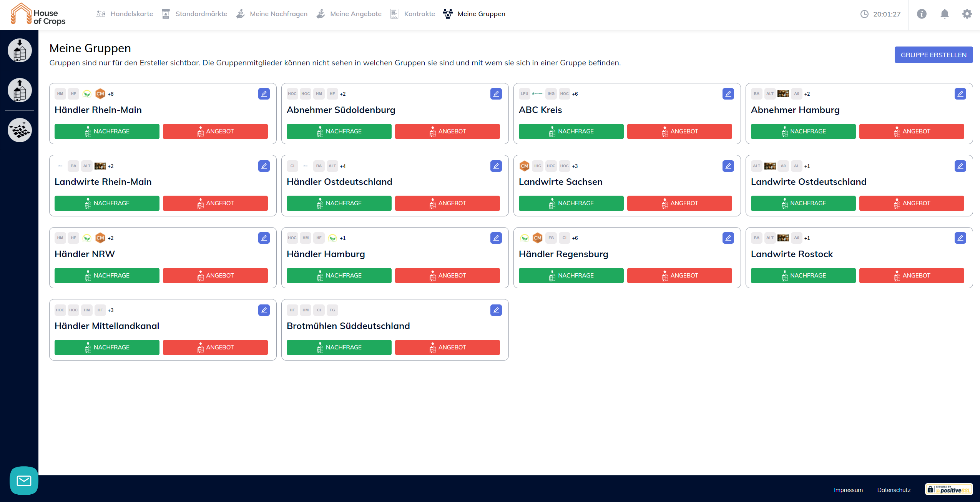Screen dimensions: 980x502
Task: Create Angebot for Landwirte Sachsen
Action: (x=679, y=203)
